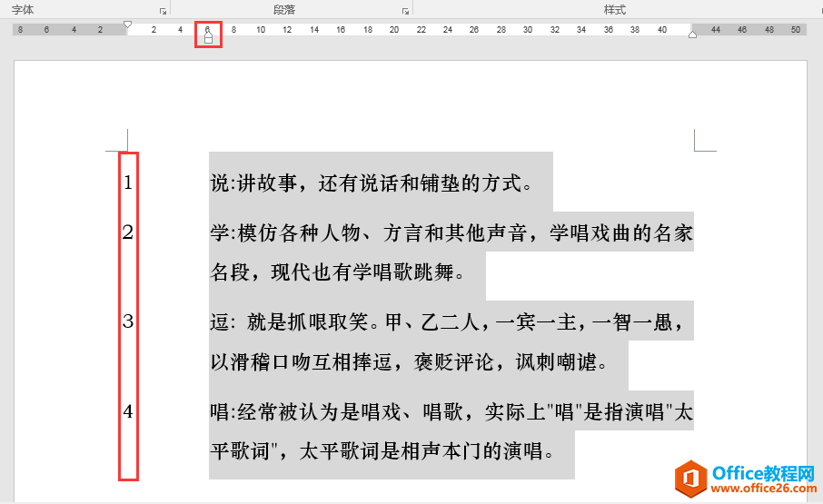
Task: Click the hanging indent triangle on ruler
Action: tap(208, 33)
